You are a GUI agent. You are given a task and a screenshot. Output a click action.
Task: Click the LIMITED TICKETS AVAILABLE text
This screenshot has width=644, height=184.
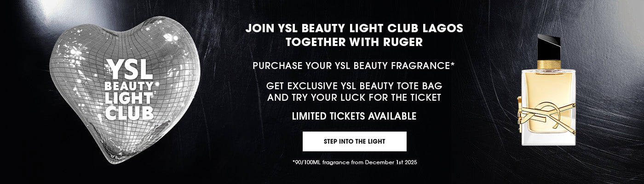point(354,116)
